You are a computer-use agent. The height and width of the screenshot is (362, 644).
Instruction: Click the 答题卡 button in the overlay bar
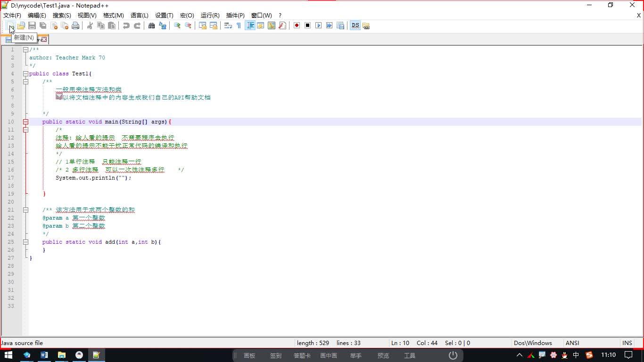click(x=302, y=355)
